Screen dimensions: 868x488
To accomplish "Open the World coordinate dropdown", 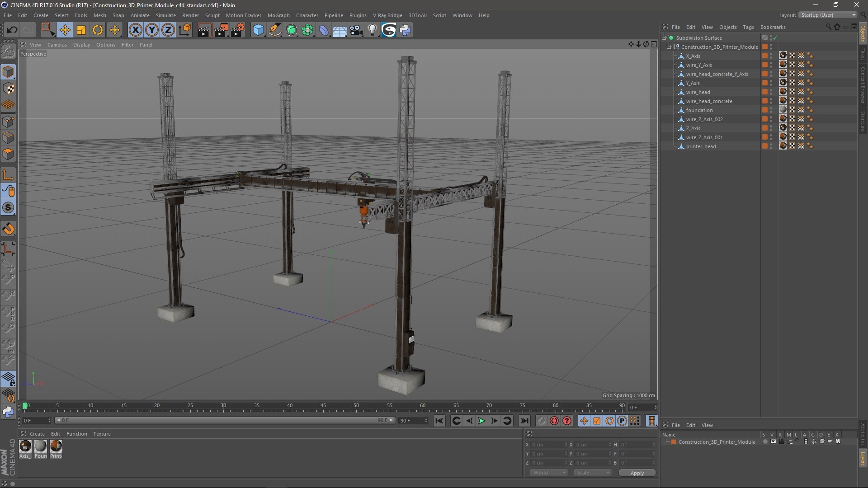I will pos(549,473).
